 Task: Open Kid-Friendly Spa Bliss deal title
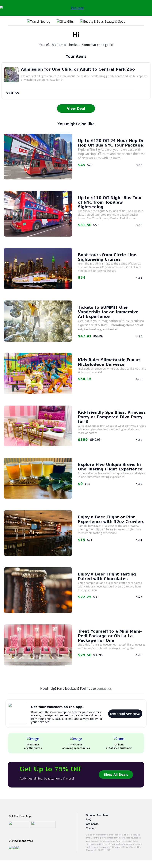[112, 417]
